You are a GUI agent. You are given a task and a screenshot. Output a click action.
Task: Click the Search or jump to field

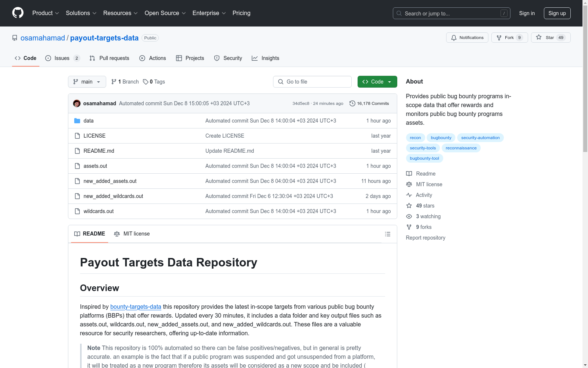coord(452,13)
